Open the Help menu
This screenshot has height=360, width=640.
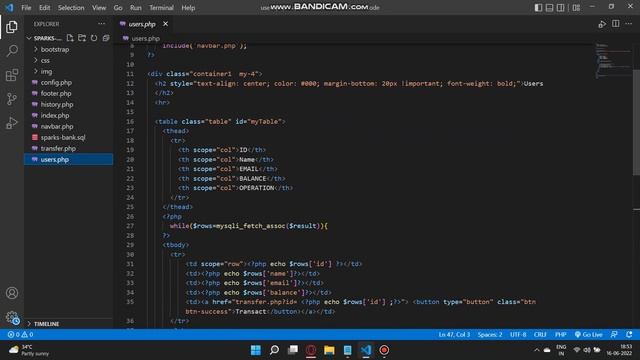tap(188, 7)
